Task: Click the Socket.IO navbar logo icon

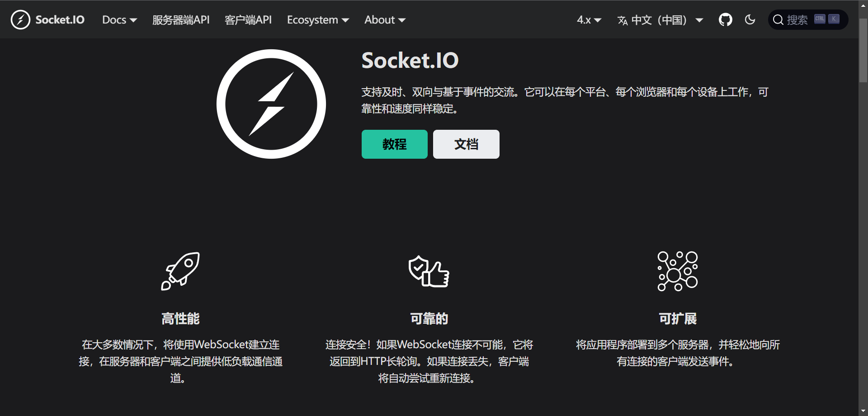Action: (x=20, y=20)
